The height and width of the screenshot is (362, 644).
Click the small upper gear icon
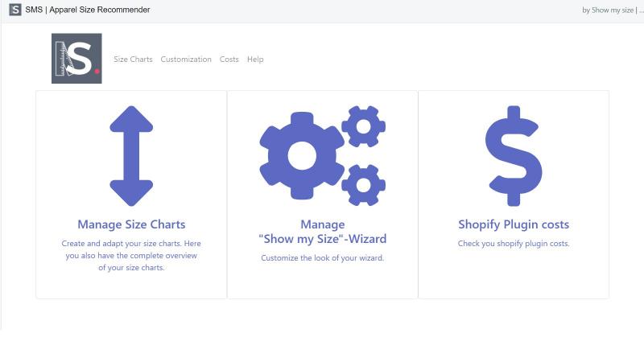[x=364, y=126]
